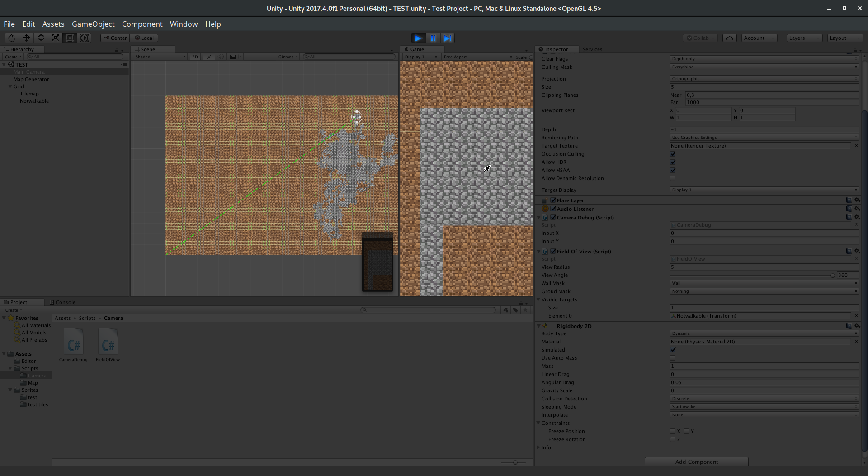Pick object for Element 0 target

tap(856, 316)
